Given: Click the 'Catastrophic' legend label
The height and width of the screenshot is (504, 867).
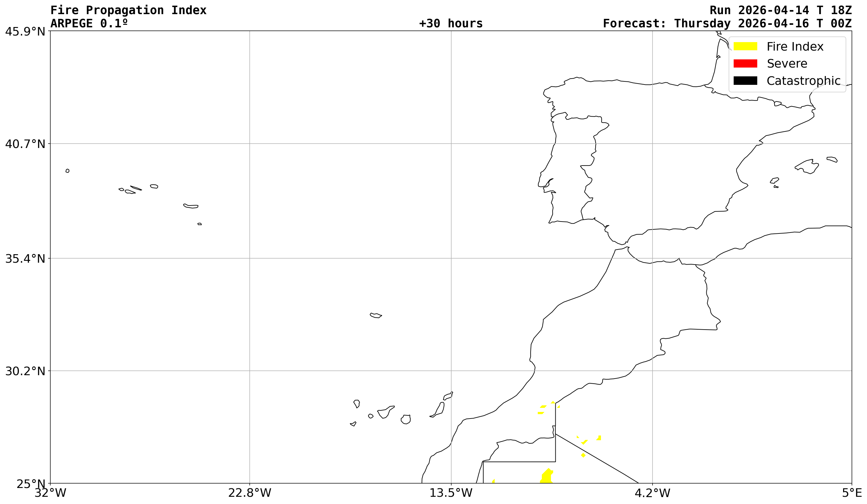Looking at the screenshot, I should 803,81.
